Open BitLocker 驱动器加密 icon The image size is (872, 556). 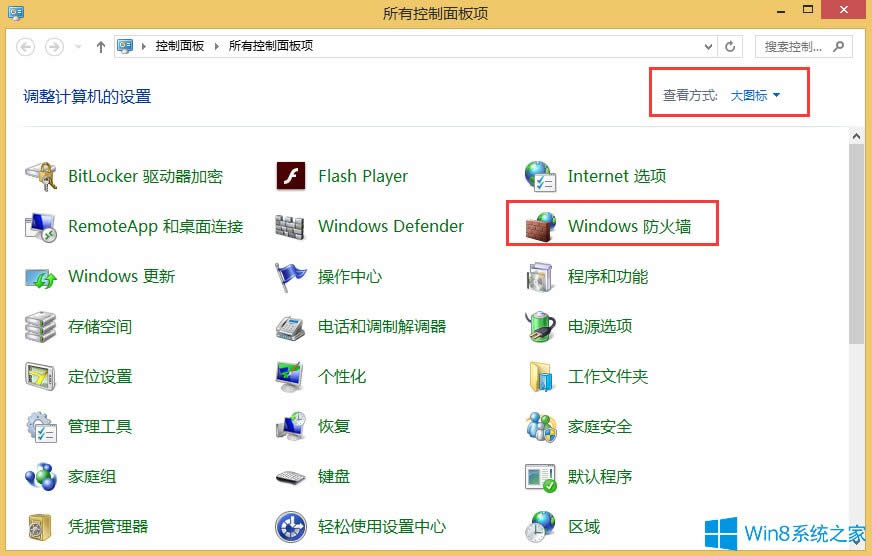pyautogui.click(x=41, y=176)
